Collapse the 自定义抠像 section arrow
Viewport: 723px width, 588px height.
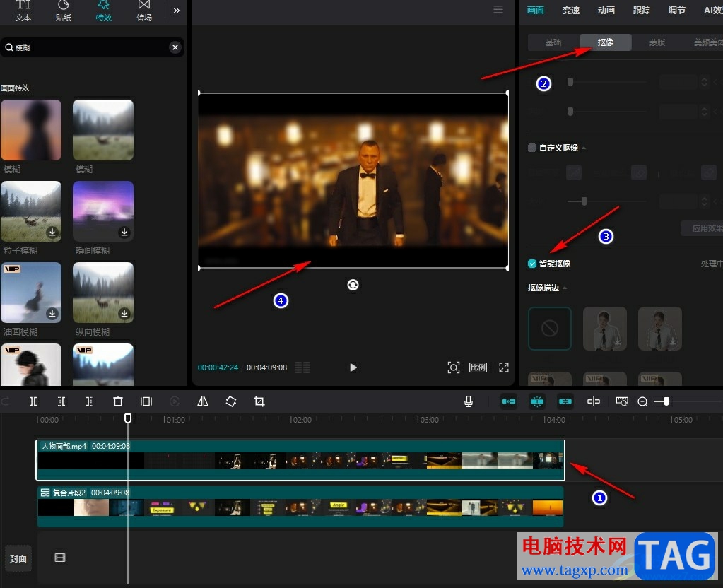pyautogui.click(x=584, y=148)
